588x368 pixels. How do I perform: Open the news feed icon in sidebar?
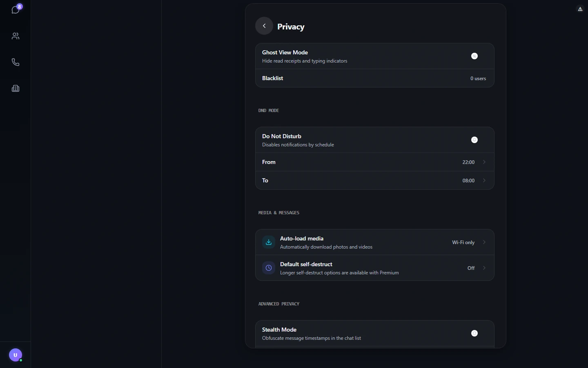[x=16, y=88]
